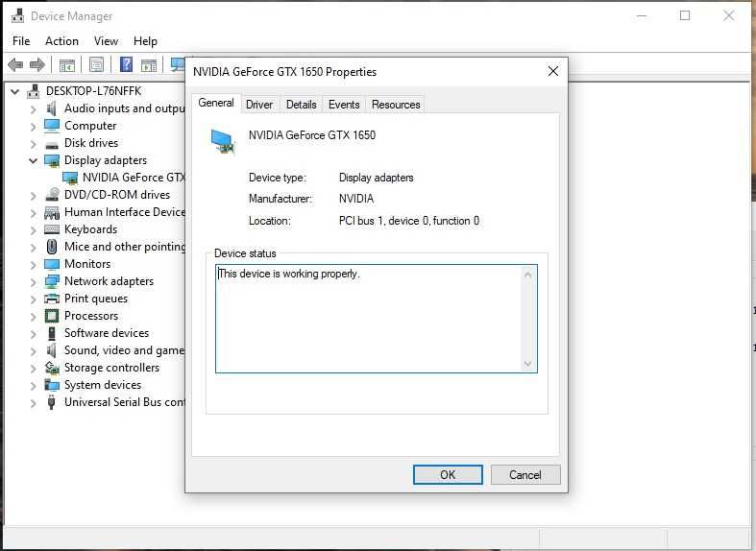Click the Print queues printer icon
The width and height of the screenshot is (756, 551).
pos(52,299)
